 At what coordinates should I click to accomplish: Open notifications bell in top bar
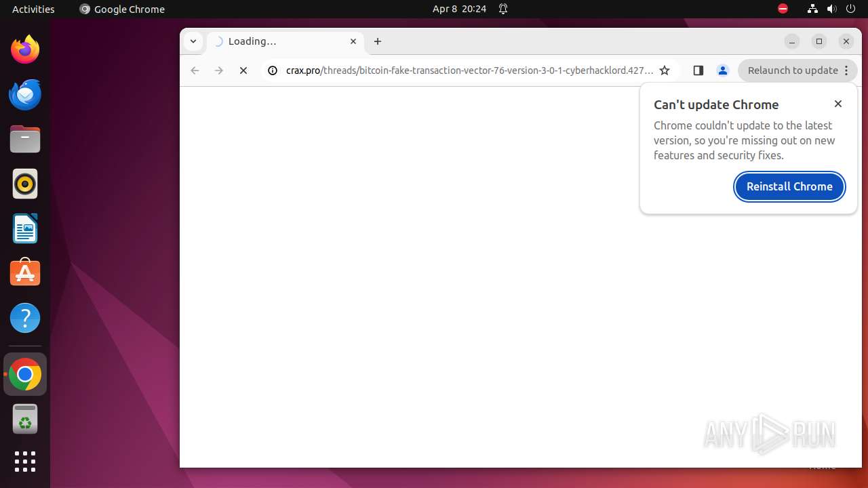503,9
